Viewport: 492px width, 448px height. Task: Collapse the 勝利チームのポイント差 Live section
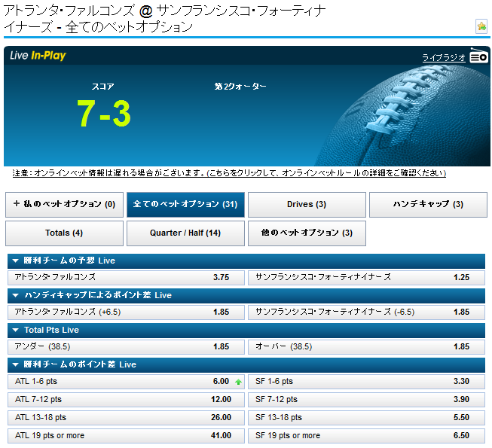click(17, 364)
